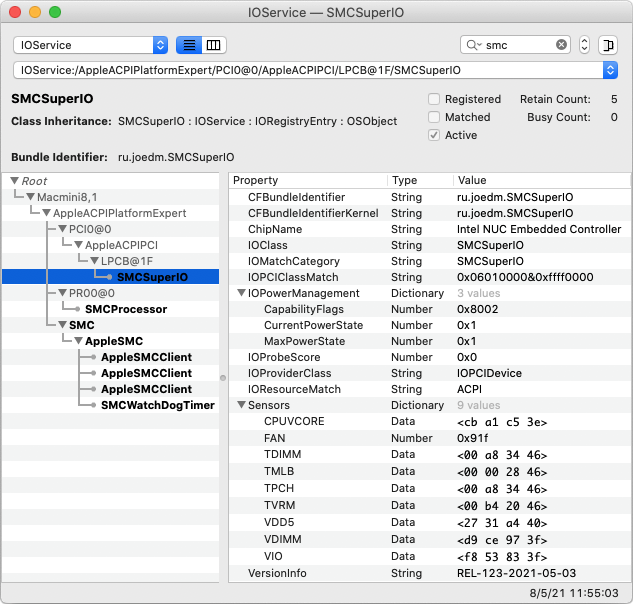Select the SMCSuperIO tree entry
The height and width of the screenshot is (604, 633).
pos(111,277)
